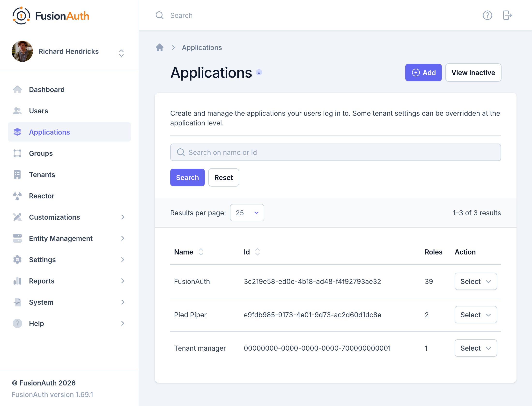The image size is (532, 406).
Task: Click the Groups icon in sidebar
Action: click(17, 153)
